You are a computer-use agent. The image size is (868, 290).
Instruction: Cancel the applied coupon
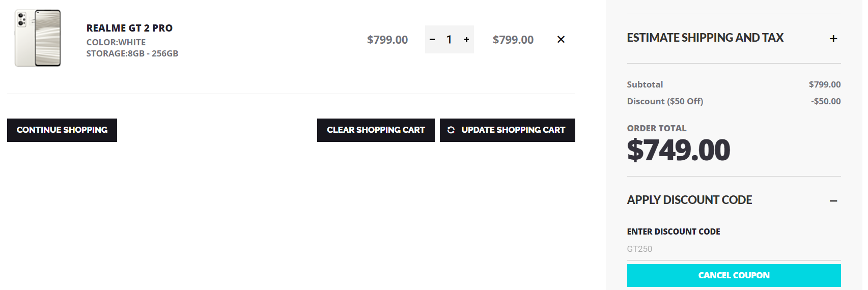(734, 275)
